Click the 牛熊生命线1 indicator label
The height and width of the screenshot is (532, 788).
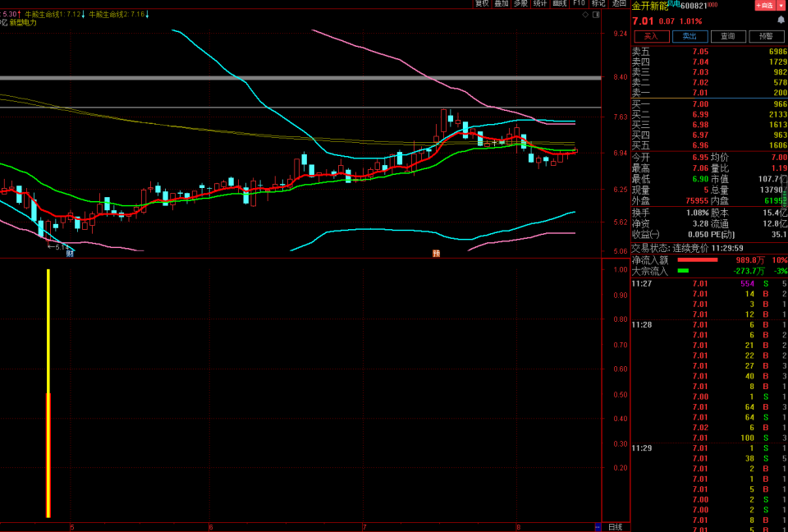[x=53, y=15]
